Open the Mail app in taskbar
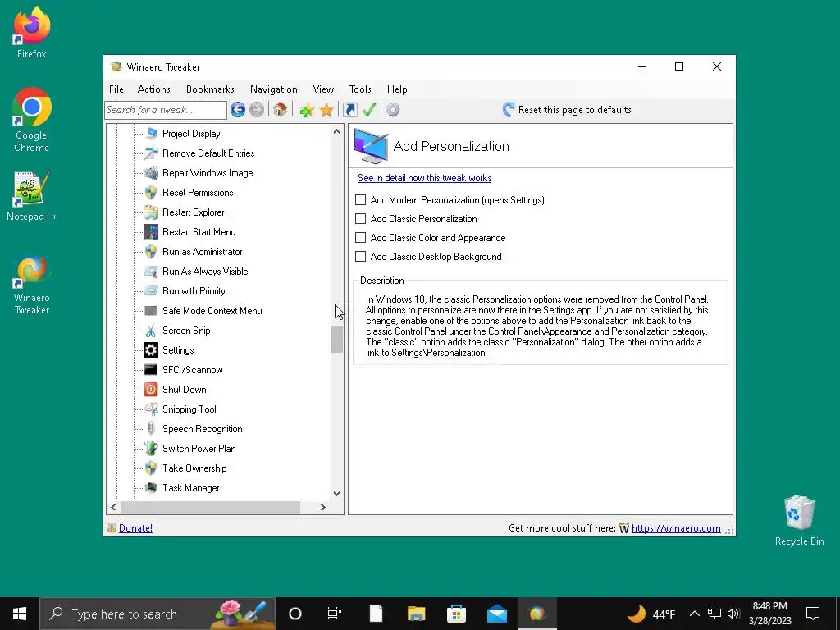This screenshot has width=840, height=630. click(x=496, y=614)
